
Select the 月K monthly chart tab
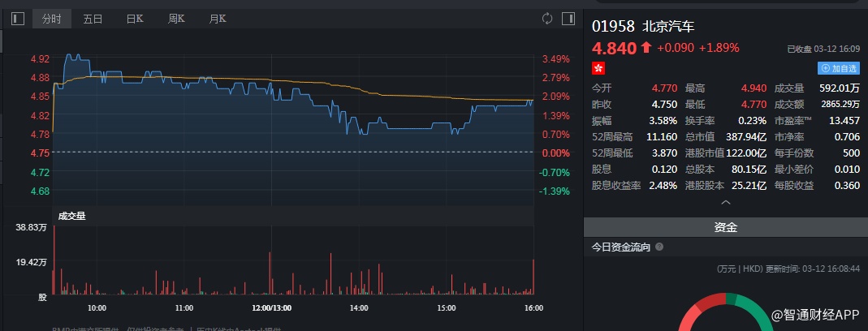pos(217,18)
